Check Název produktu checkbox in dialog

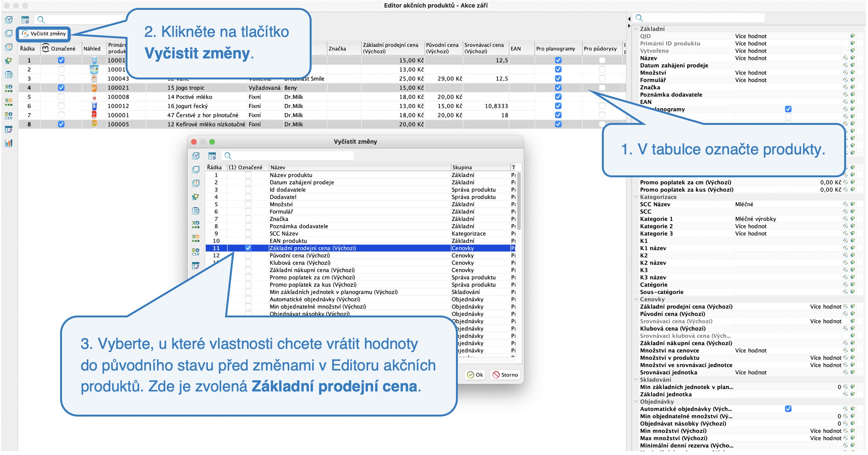(248, 175)
